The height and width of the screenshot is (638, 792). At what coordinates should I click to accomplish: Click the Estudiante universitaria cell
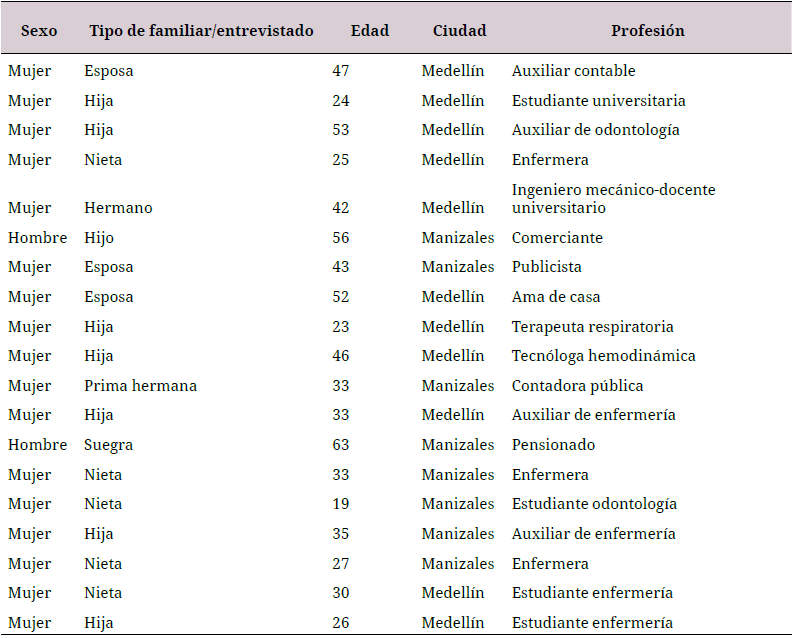tap(598, 101)
